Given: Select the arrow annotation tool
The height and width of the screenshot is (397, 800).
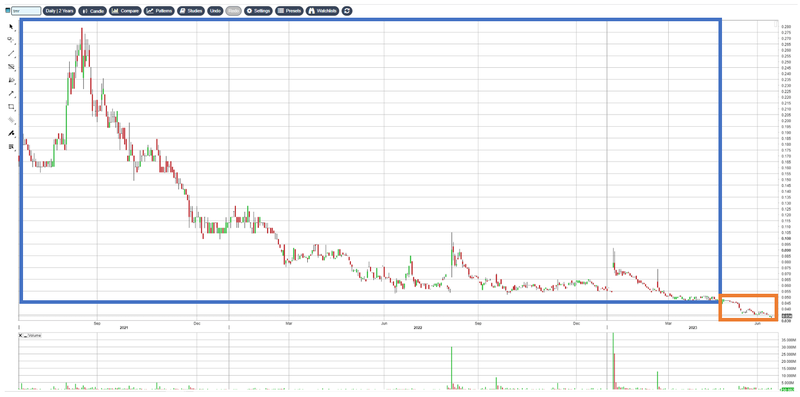Looking at the screenshot, I should click(11, 93).
